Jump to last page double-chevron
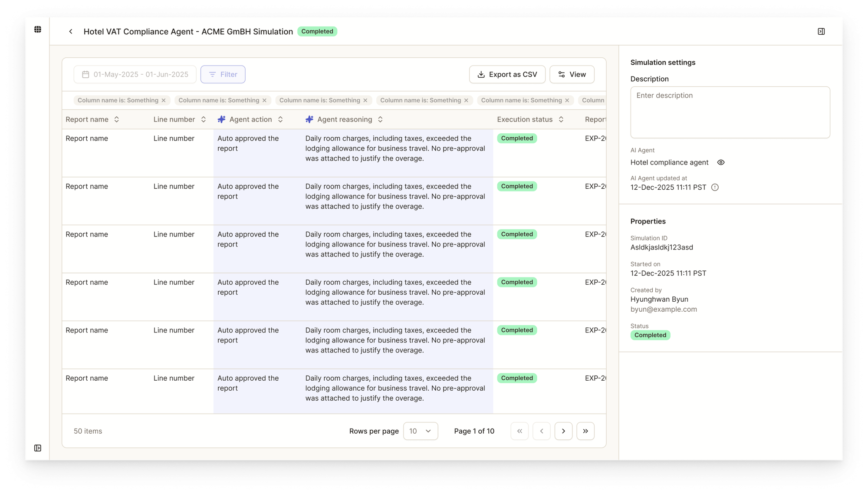This screenshot has height=494, width=868. (x=585, y=431)
